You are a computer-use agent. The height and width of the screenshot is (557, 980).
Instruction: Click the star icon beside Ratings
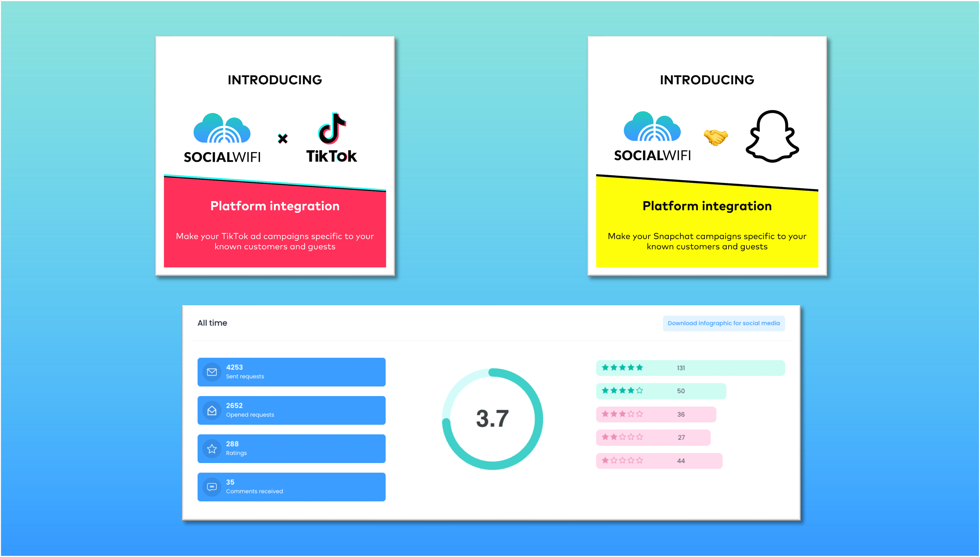(212, 449)
